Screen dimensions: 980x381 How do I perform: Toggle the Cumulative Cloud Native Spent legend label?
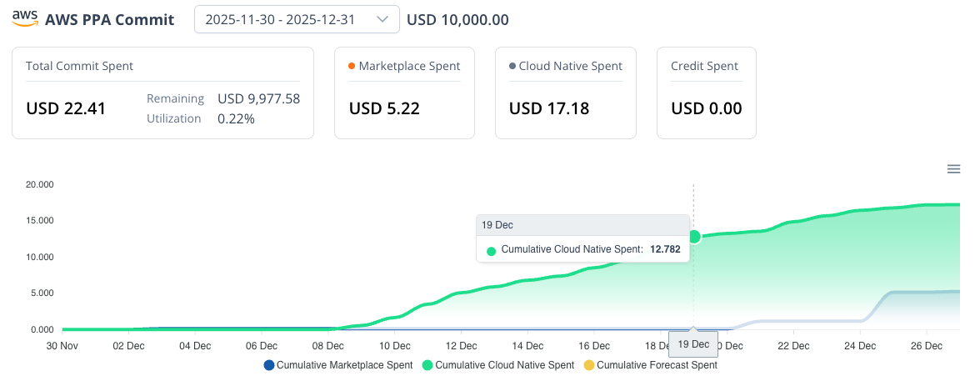(x=504, y=365)
